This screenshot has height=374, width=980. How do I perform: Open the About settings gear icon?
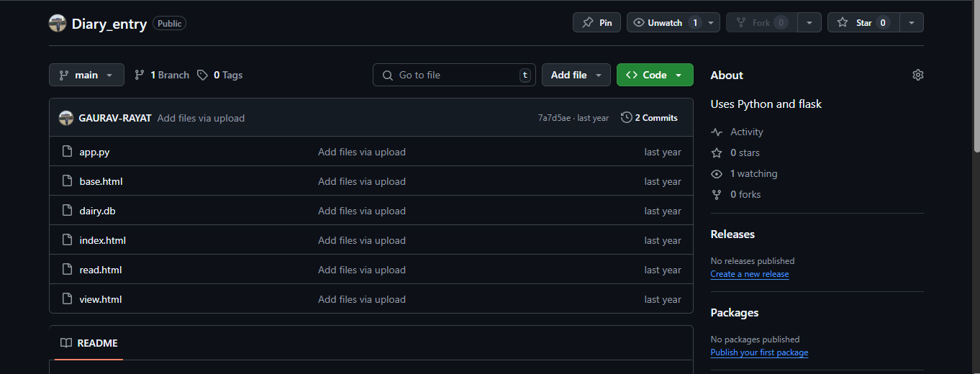coord(917,75)
